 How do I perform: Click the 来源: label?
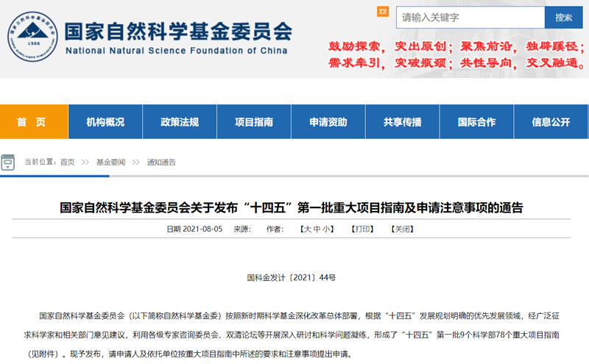[242, 229]
